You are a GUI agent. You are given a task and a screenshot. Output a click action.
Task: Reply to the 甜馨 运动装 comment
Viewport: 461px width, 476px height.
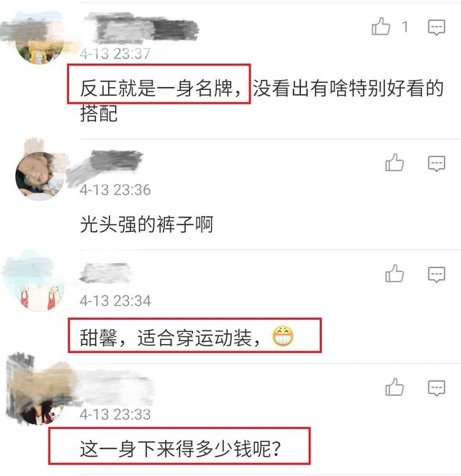coord(437,275)
